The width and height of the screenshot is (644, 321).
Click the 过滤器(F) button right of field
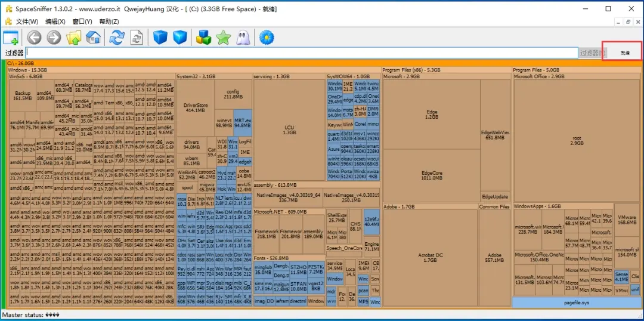pyautogui.click(x=592, y=53)
